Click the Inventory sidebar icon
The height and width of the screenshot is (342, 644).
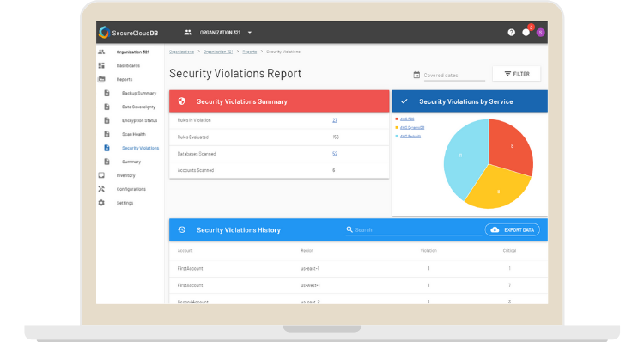[x=101, y=175]
